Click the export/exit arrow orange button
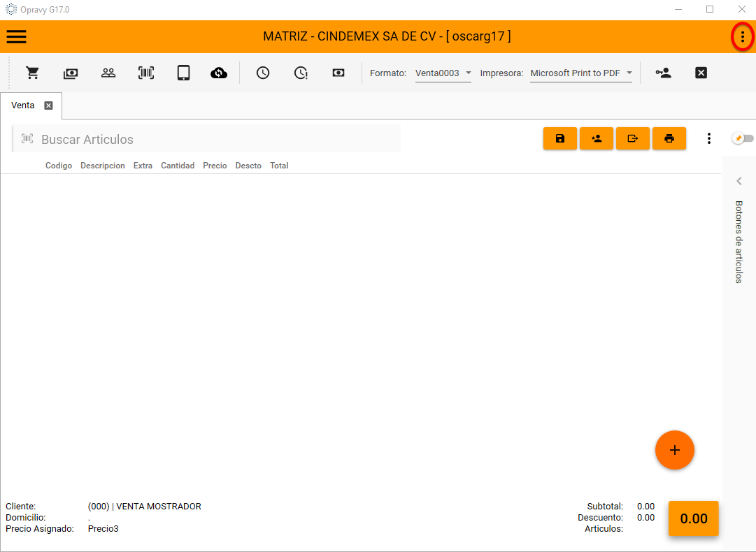The image size is (756, 552). point(633,139)
